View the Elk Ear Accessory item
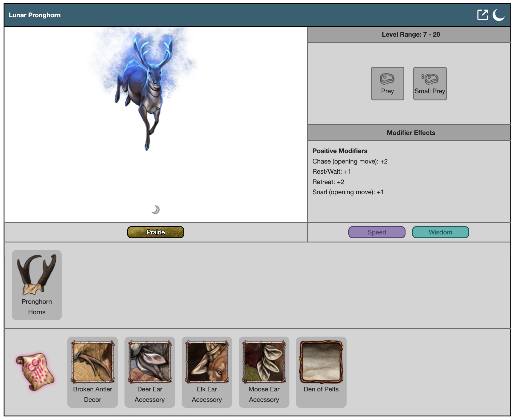 (207, 371)
